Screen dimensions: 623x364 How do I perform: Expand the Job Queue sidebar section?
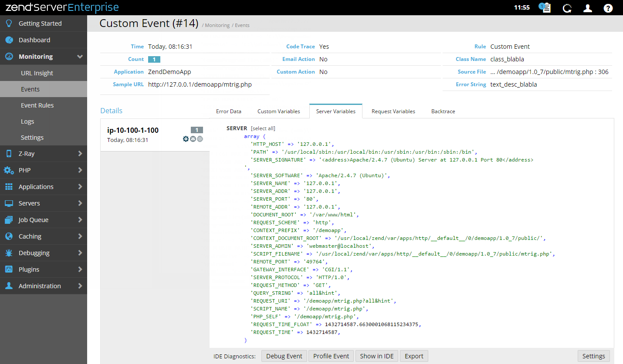[80, 220]
